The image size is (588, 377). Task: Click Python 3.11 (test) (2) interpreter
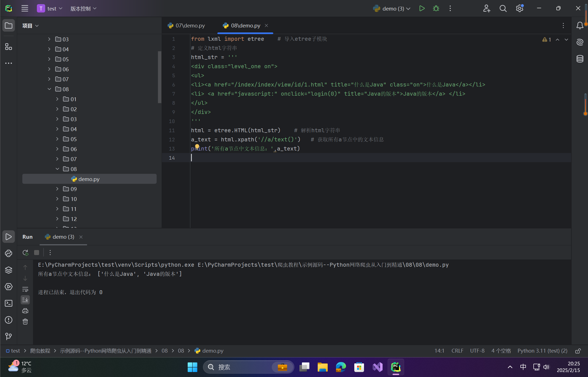pyautogui.click(x=542, y=351)
